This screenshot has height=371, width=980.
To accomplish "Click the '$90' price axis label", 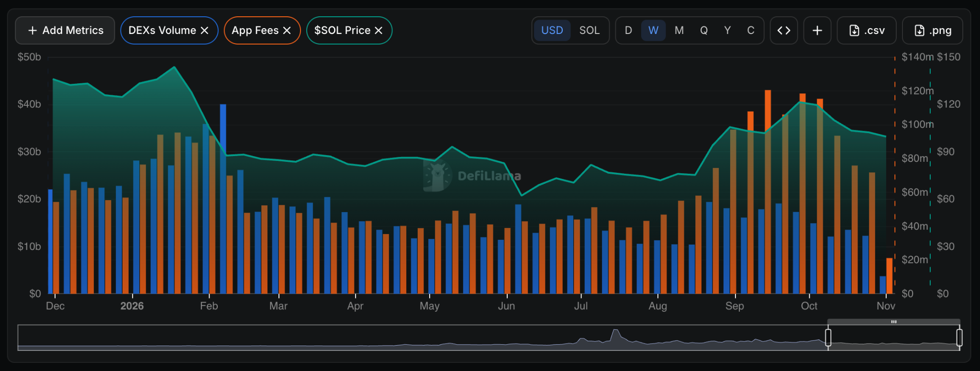I will (946, 152).
